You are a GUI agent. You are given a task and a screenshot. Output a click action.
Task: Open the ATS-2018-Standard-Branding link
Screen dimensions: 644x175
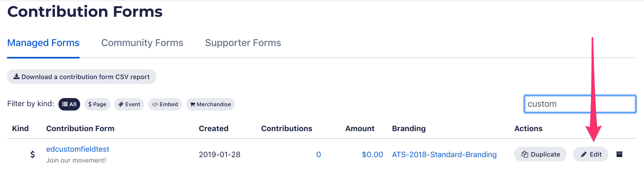pos(444,154)
